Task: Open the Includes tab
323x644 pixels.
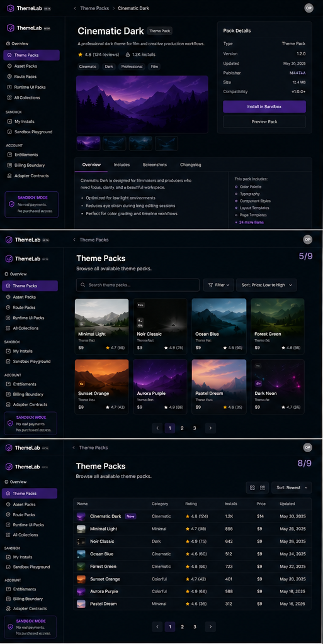Action: pyautogui.click(x=122, y=165)
